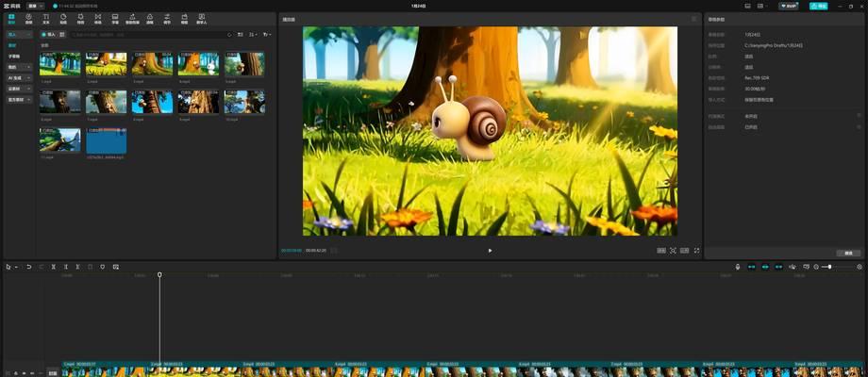Open the aspect ratio button in player

tap(685, 251)
